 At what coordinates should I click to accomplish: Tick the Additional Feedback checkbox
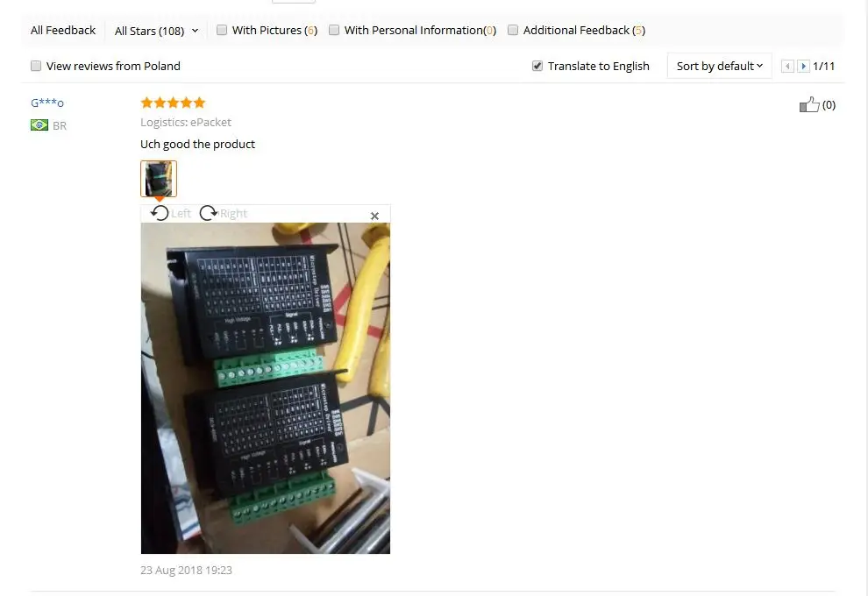pos(513,30)
